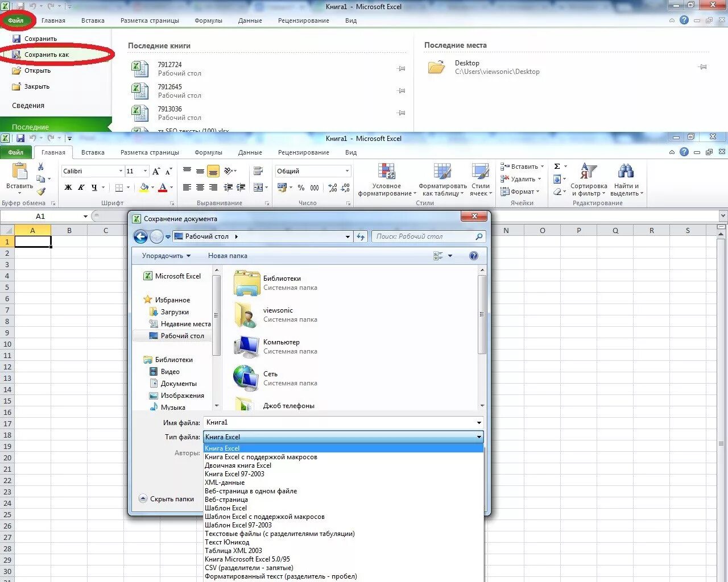Toggle bottom vertical alignment

(213, 171)
